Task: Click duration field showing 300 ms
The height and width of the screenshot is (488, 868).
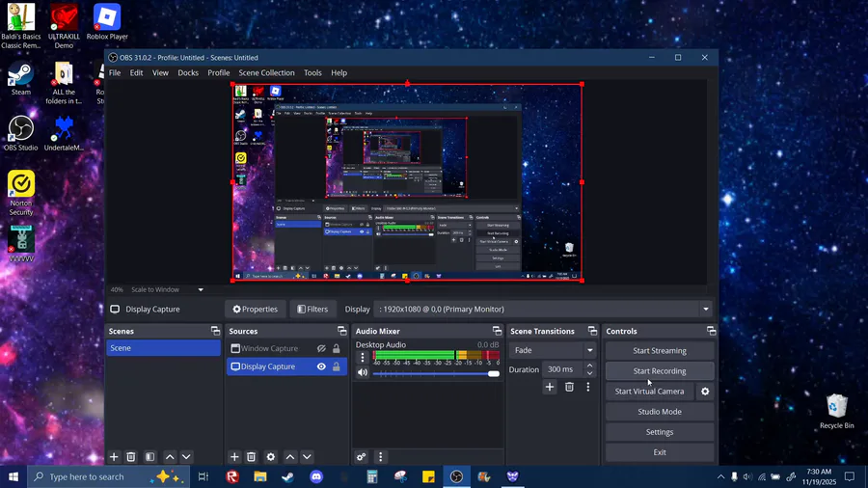Action: click(x=560, y=369)
